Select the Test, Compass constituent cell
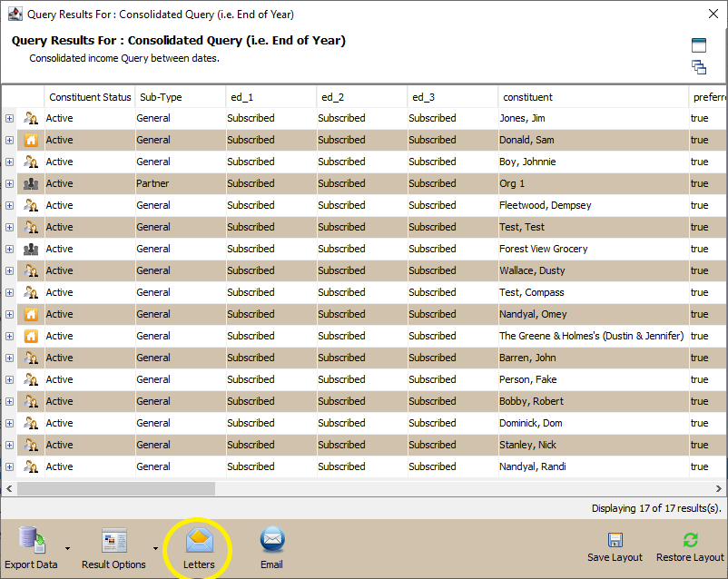 (x=594, y=292)
